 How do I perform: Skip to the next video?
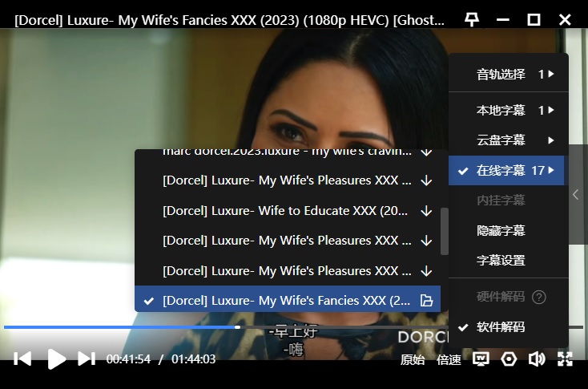(x=87, y=359)
